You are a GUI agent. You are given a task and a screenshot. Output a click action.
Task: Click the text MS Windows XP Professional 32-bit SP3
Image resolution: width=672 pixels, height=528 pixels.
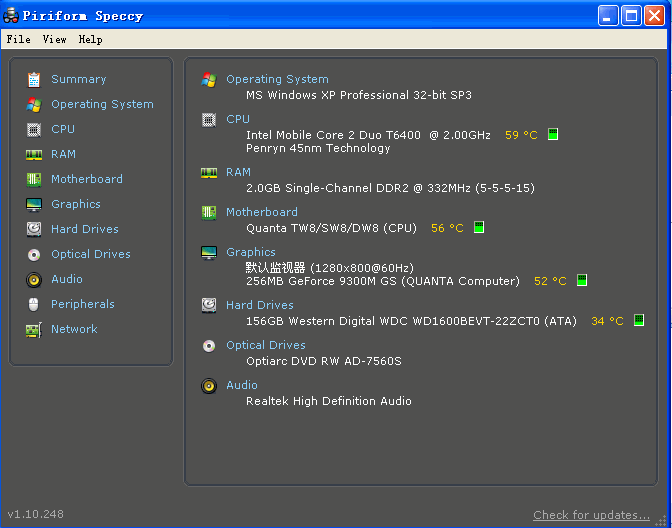[359, 95]
